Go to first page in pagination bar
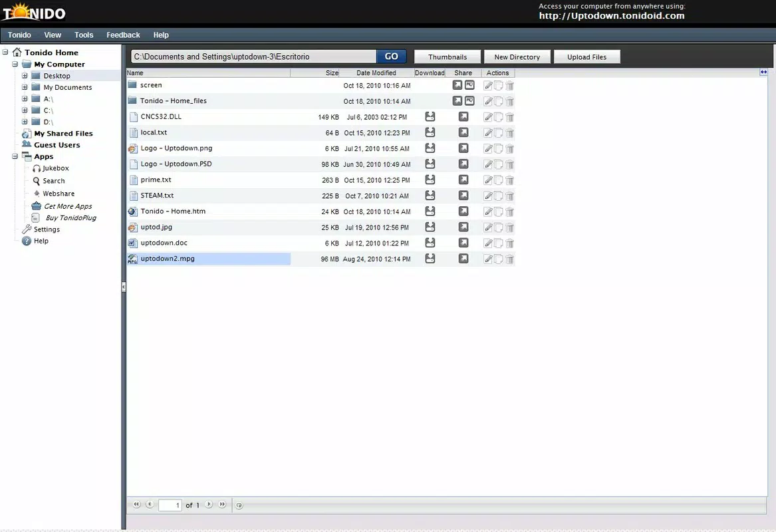This screenshot has height=532, width=776. pos(136,505)
